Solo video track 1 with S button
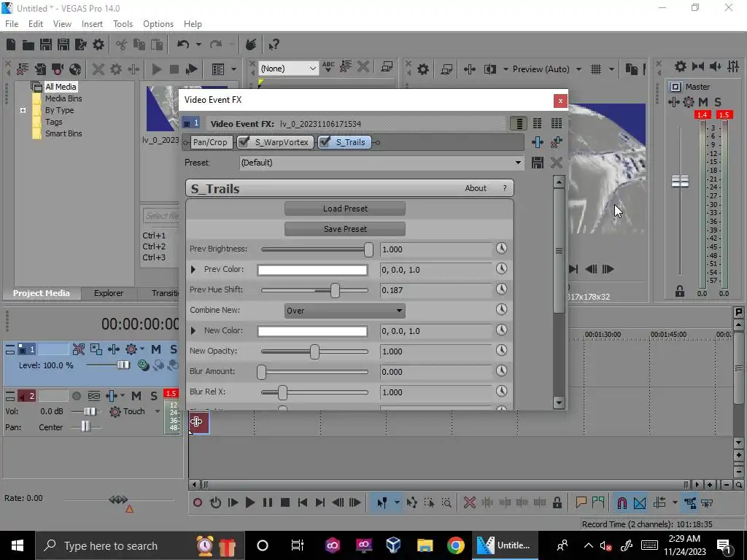This screenshot has width=747, height=560. click(x=174, y=349)
